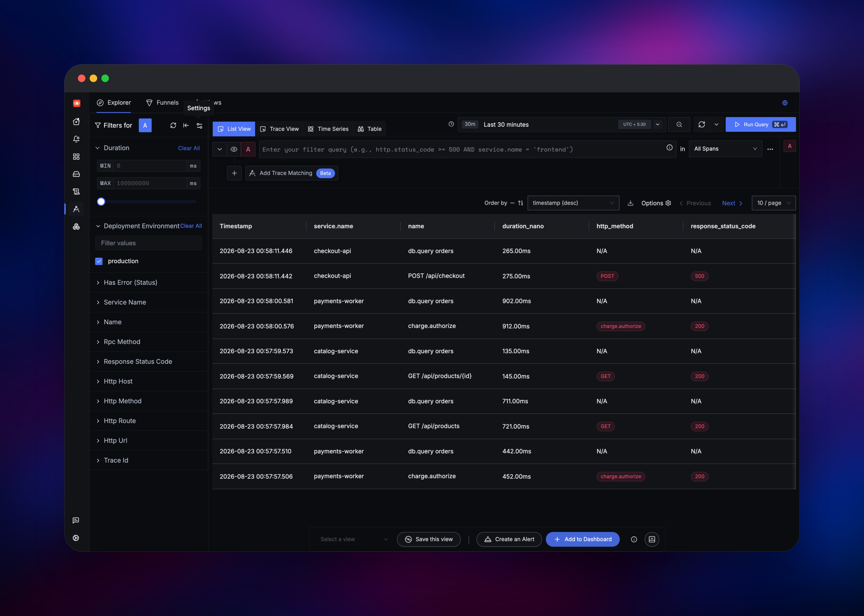Viewport: 864px width, 616px height.
Task: Click the duration slider handle
Action: 101,202
